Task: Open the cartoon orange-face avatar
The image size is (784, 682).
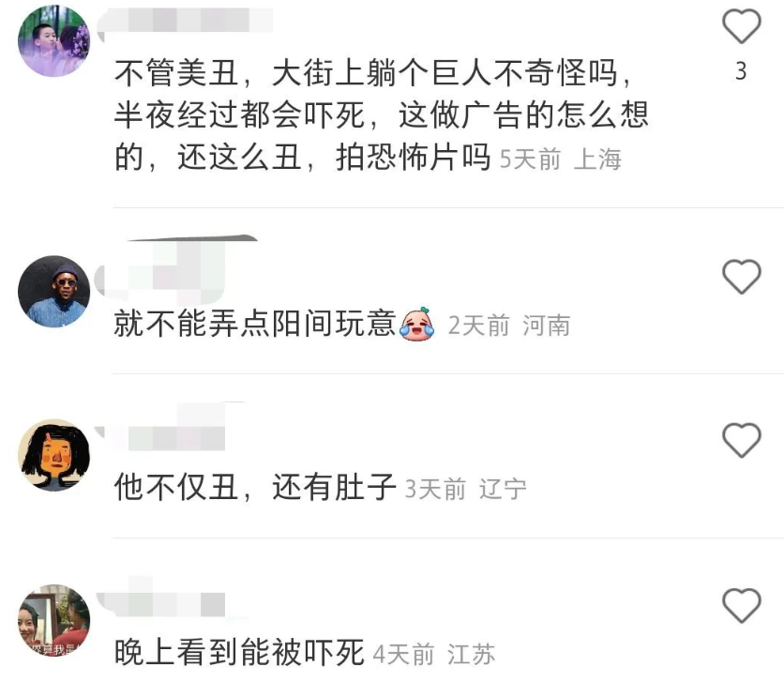Action: (54, 455)
